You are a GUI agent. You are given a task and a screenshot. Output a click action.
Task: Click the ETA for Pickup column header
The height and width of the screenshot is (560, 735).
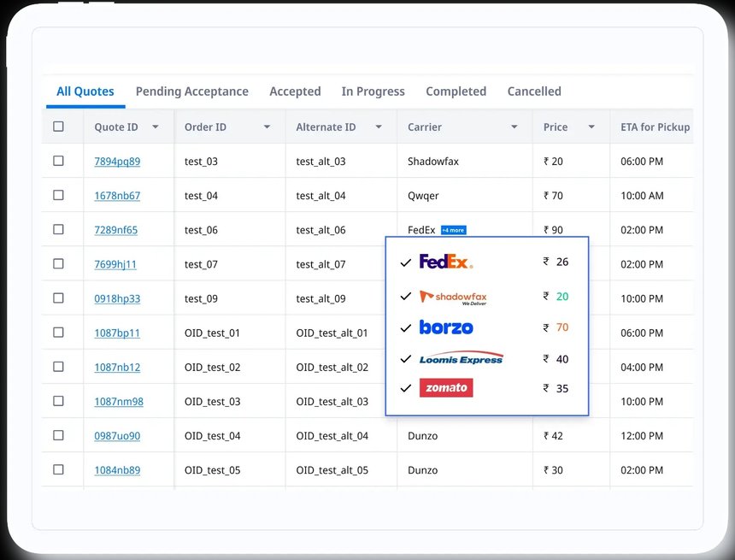pyautogui.click(x=655, y=127)
